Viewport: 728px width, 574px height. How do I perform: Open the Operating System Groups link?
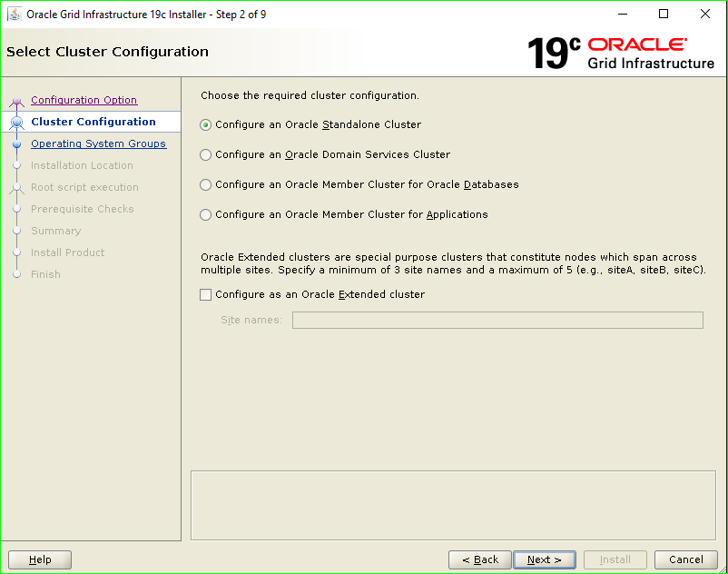coord(99,143)
